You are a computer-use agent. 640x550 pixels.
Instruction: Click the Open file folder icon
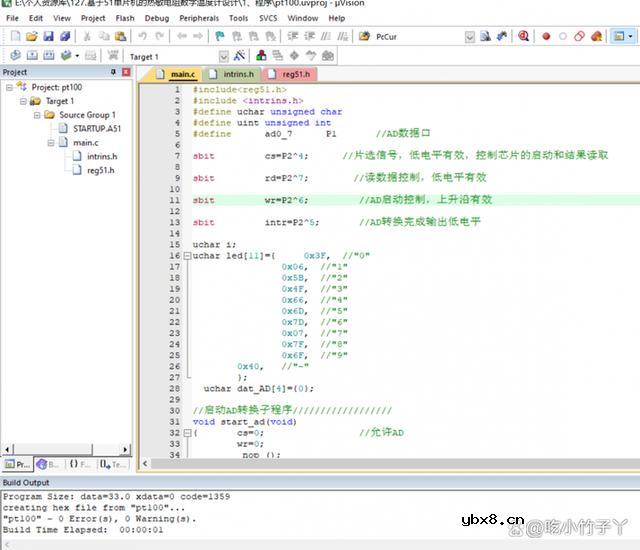point(30,36)
